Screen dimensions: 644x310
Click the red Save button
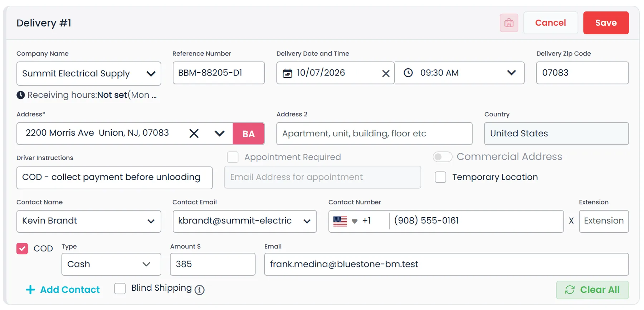606,23
